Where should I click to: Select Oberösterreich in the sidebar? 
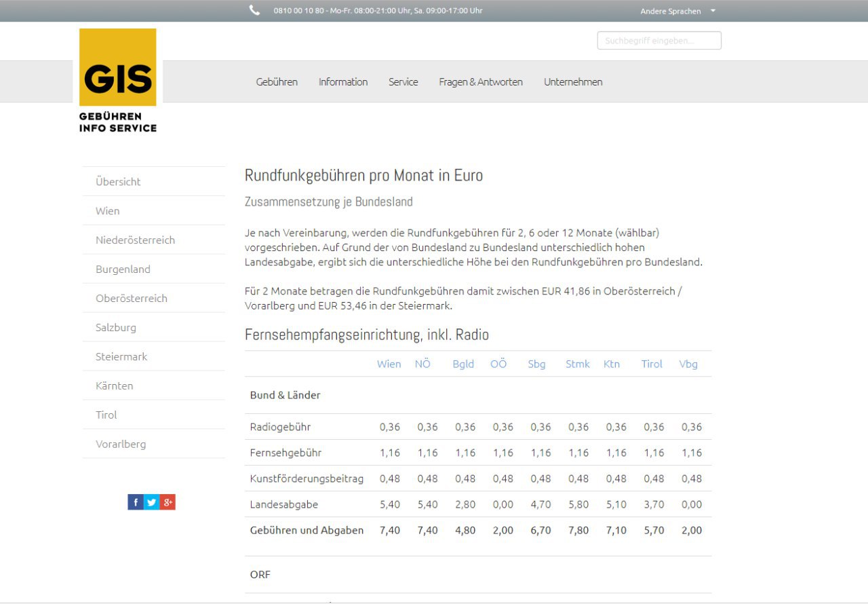pos(154,298)
